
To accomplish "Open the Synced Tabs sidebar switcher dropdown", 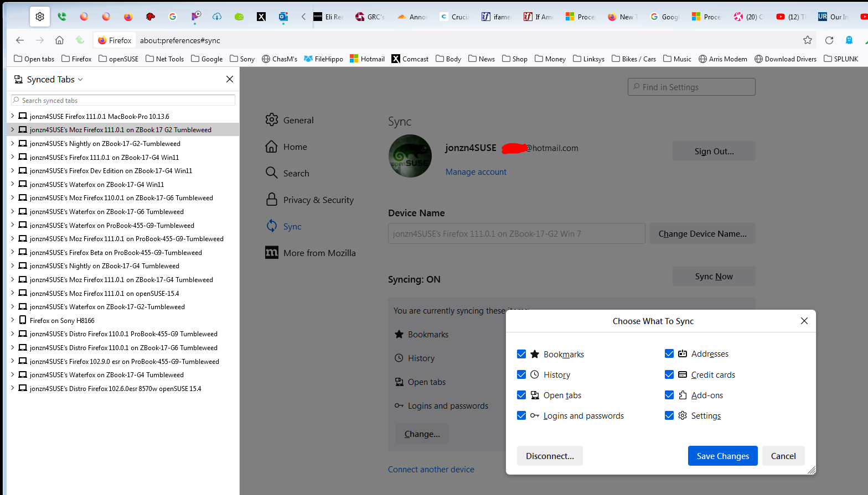I will point(54,80).
